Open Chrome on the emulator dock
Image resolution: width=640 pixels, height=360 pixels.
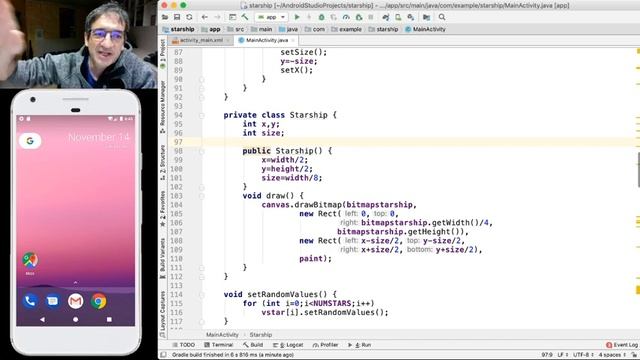click(99, 301)
